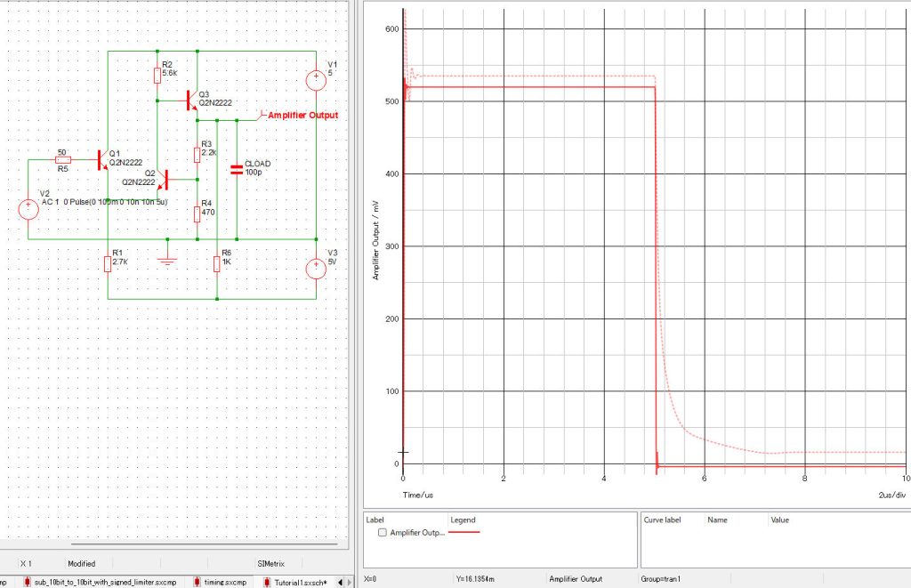911x588 pixels.
Task: Activate the Tutorial1.sxsch tab
Action: tap(301, 582)
